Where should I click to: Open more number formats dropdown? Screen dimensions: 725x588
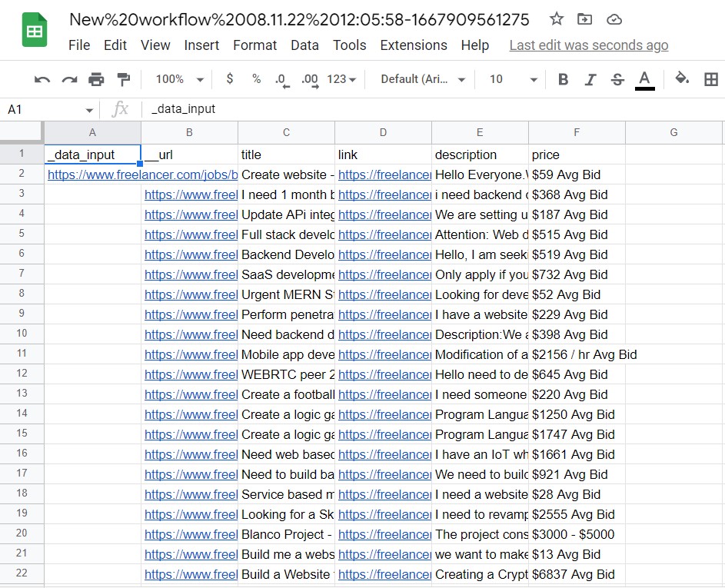click(x=341, y=79)
